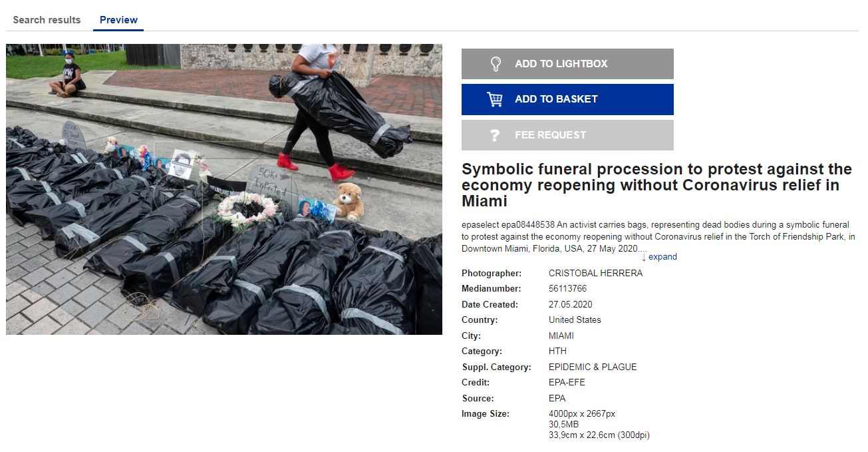The width and height of the screenshot is (868, 452).
Task: Click the medianumber 56113766
Action: tap(567, 289)
